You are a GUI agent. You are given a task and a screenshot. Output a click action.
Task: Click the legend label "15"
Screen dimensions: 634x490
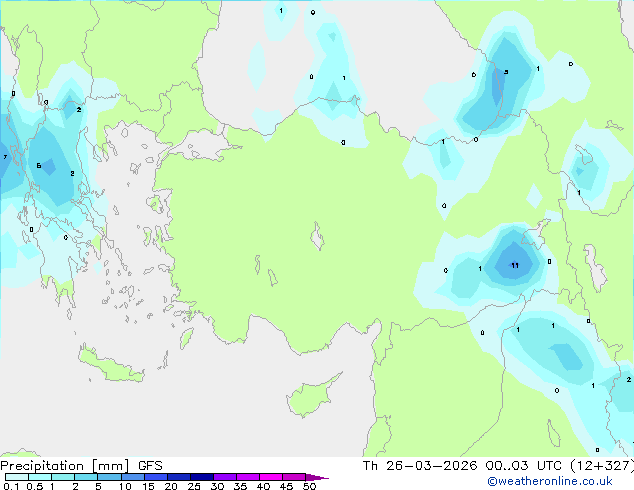pos(148,486)
